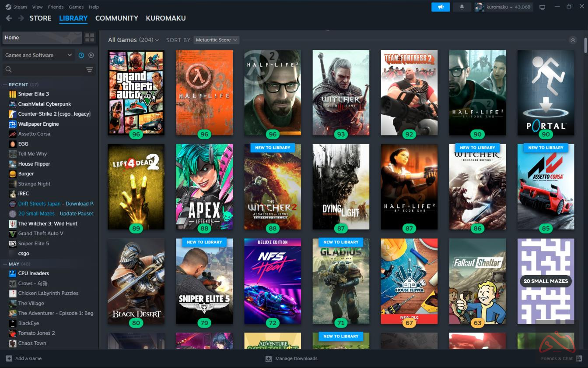Click the advanced filter icon beside search
The image size is (588, 368).
coord(89,70)
